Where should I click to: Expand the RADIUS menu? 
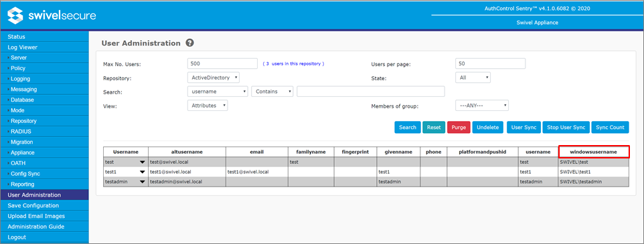coord(44,132)
